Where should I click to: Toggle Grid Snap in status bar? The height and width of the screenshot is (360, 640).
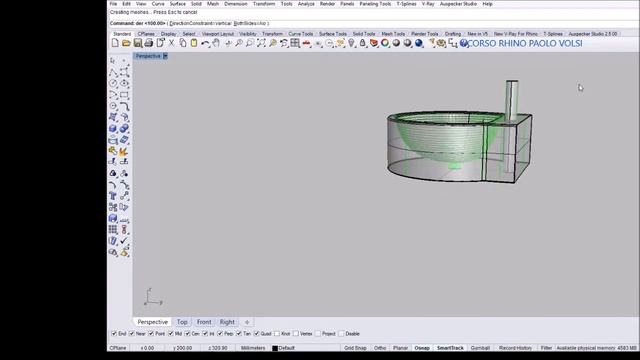coord(355,348)
